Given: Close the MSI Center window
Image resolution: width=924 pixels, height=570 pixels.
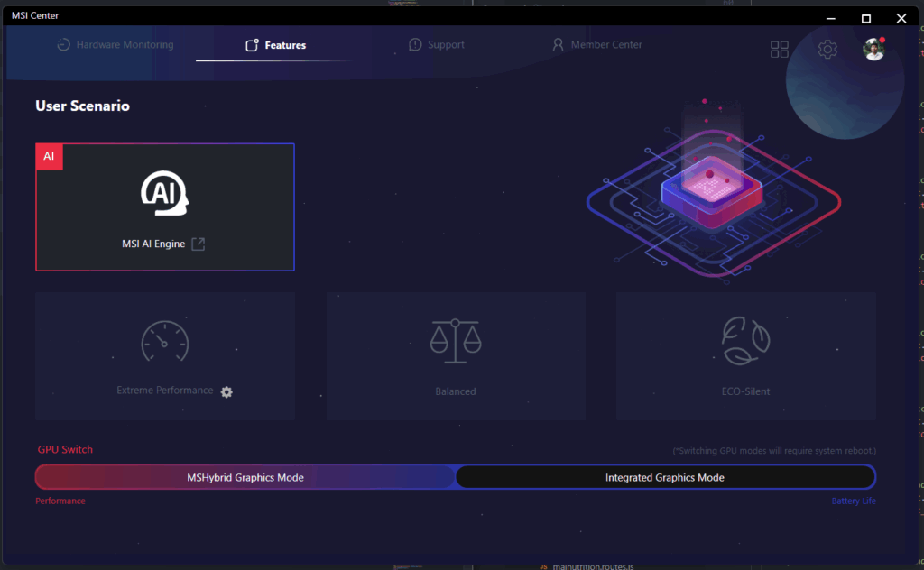Looking at the screenshot, I should (x=901, y=18).
